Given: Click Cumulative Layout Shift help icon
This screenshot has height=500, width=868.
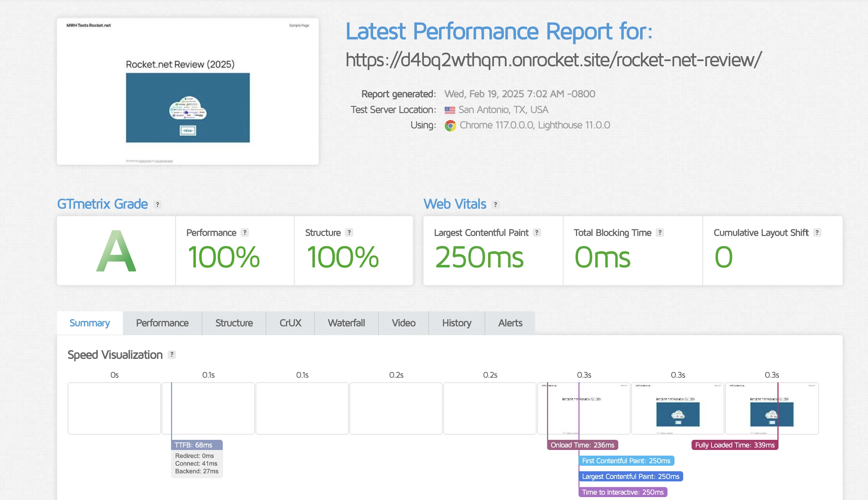Looking at the screenshot, I should 817,232.
